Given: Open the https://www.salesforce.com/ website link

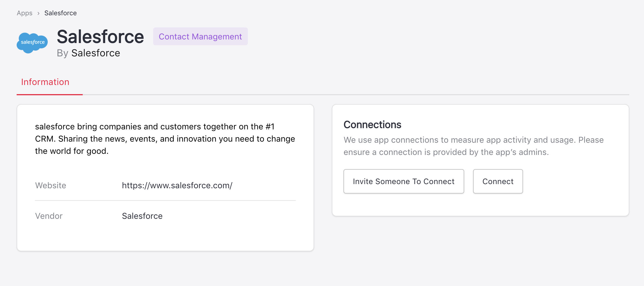Looking at the screenshot, I should pos(177,185).
